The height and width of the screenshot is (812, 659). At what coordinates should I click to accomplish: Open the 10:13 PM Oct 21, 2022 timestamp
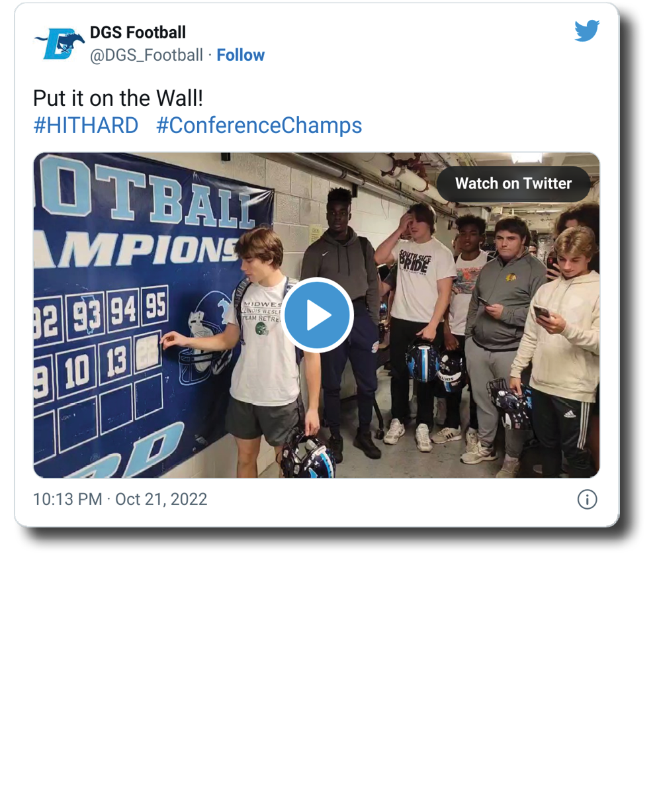point(120,499)
